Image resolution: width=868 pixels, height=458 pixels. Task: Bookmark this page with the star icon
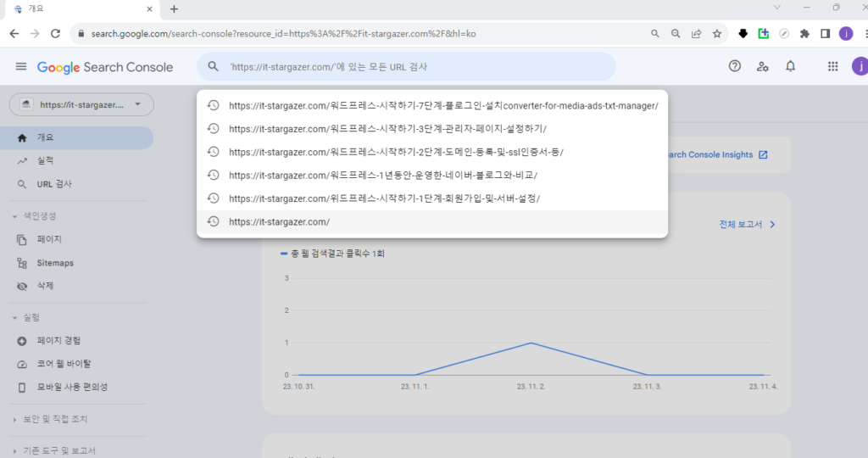(717, 34)
